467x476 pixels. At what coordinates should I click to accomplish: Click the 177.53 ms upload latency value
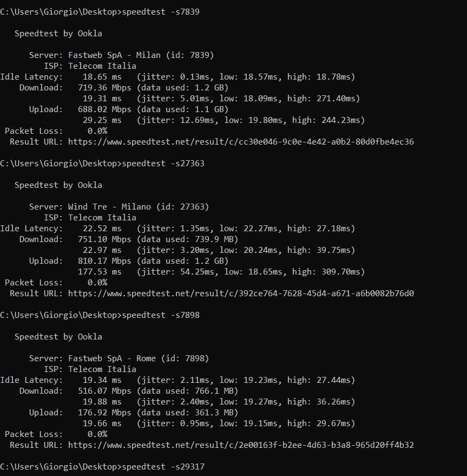100,272
